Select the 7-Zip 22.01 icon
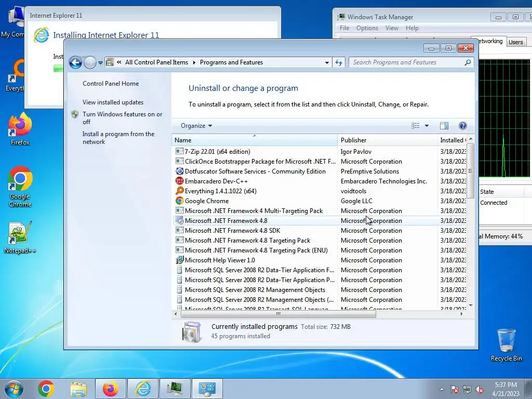This screenshot has height=399, width=532. point(179,151)
